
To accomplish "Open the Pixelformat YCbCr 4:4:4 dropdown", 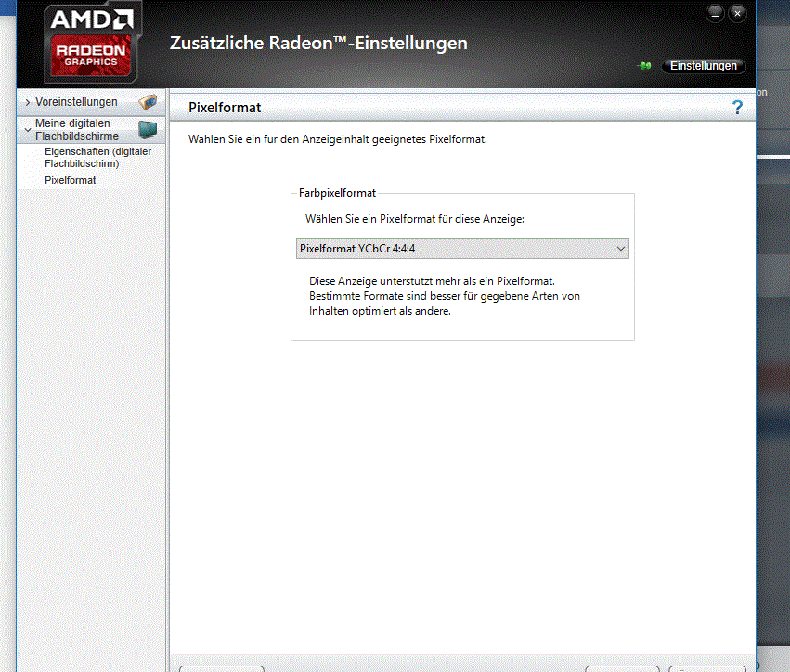I will [462, 249].
